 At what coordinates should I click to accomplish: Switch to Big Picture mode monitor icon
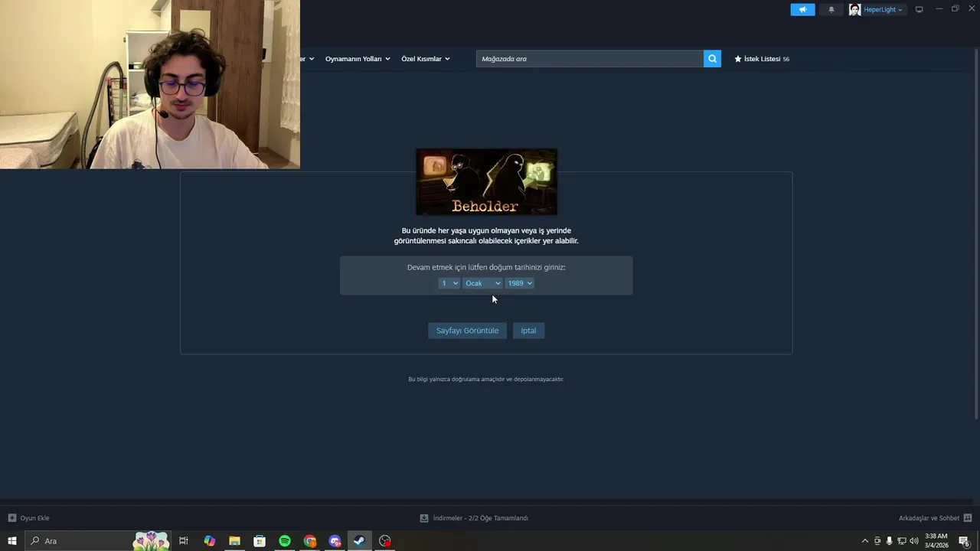pos(920,10)
